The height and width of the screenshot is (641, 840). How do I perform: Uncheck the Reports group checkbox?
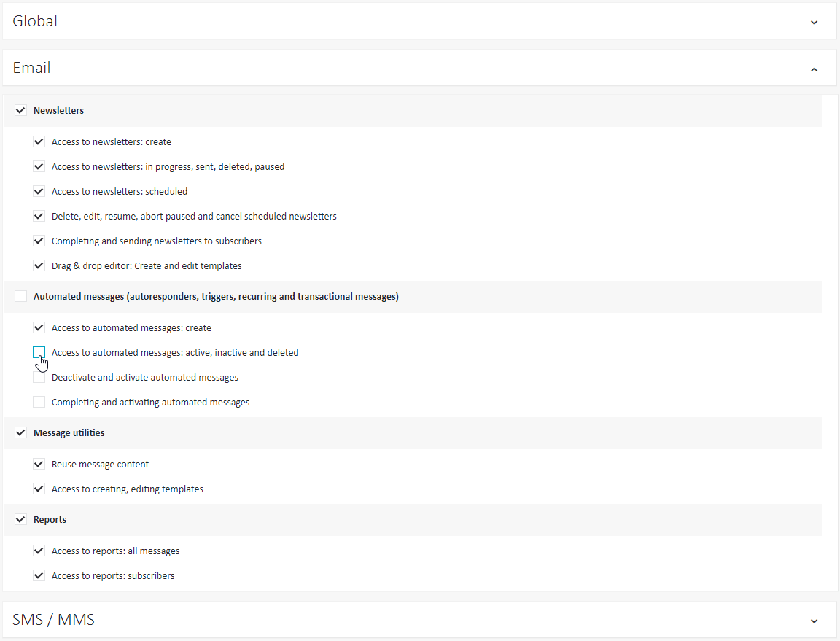[x=21, y=519]
